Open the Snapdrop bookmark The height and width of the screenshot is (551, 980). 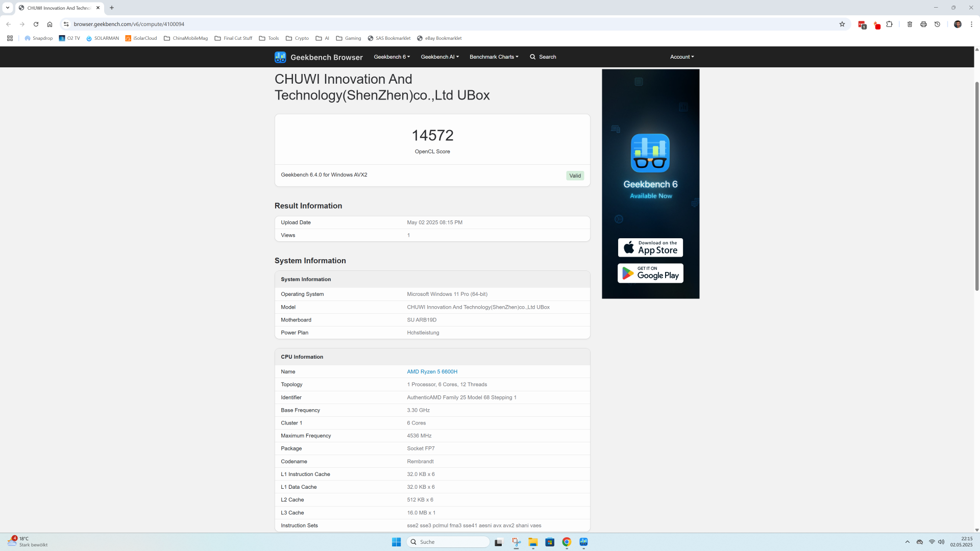[x=39, y=38]
